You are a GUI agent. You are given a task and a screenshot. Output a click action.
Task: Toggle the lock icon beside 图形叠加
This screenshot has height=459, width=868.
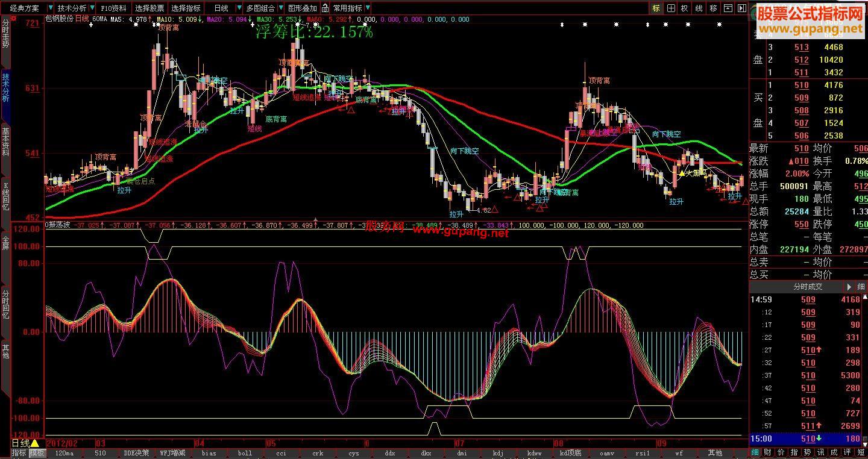tap(325, 8)
